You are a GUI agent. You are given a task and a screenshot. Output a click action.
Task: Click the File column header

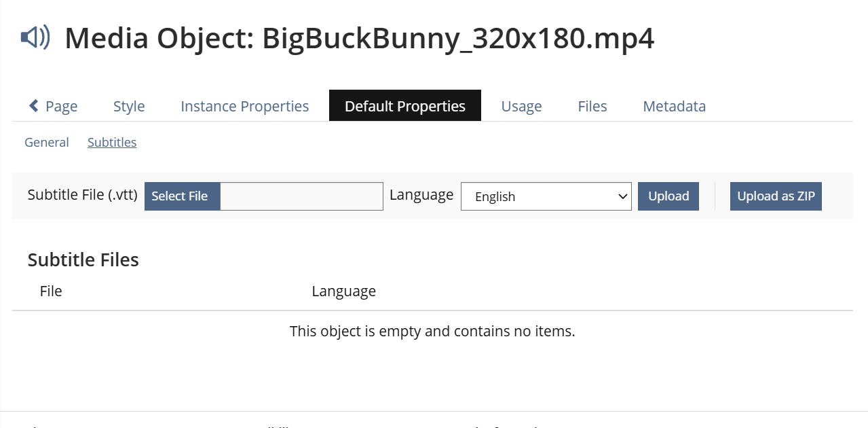(x=51, y=291)
